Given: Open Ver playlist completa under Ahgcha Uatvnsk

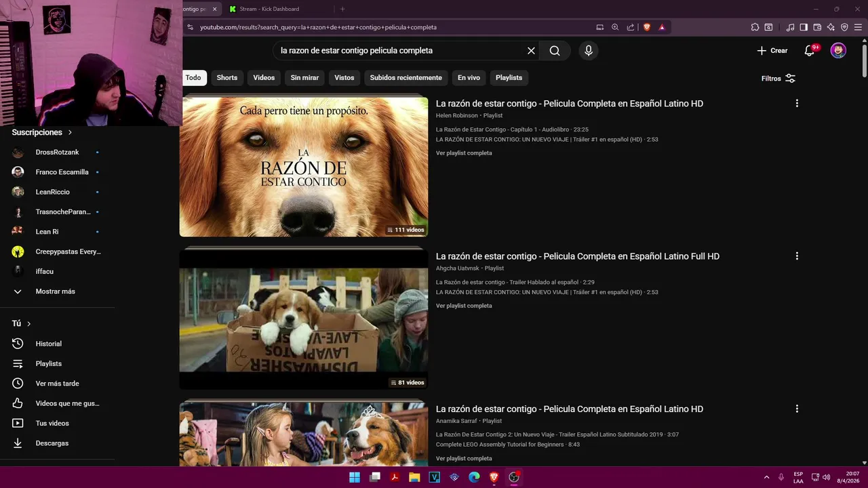Looking at the screenshot, I should (x=464, y=306).
